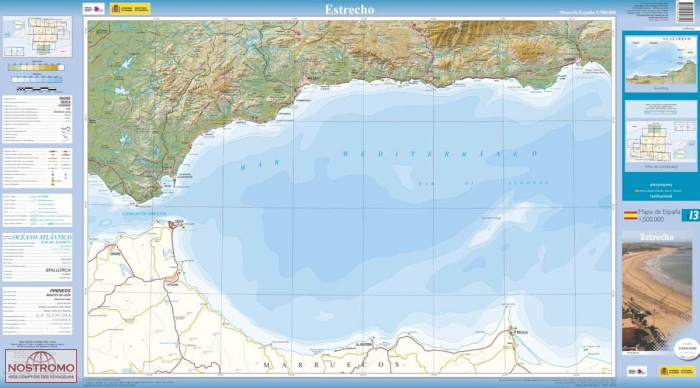Click the Nostromo globe logo

41,366
